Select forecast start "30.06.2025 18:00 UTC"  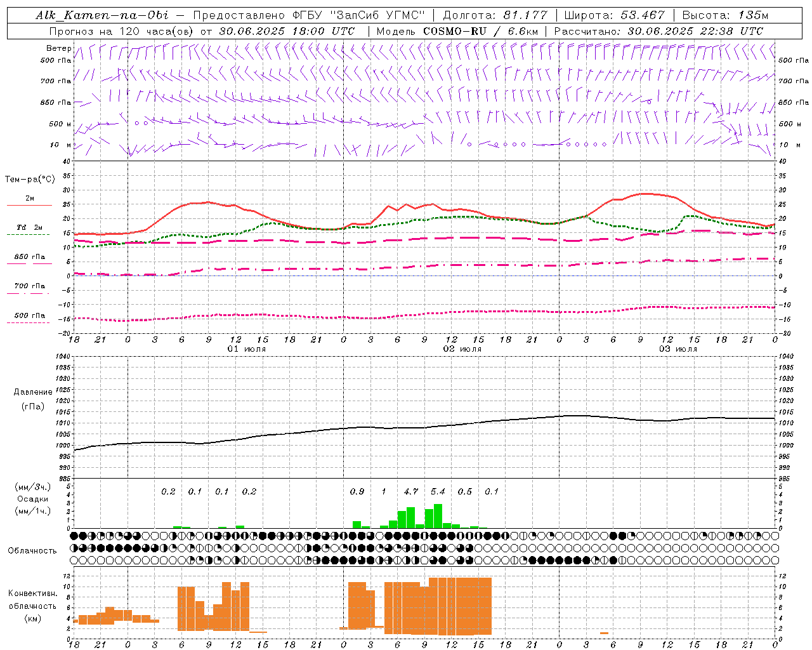pyautogui.click(x=287, y=31)
